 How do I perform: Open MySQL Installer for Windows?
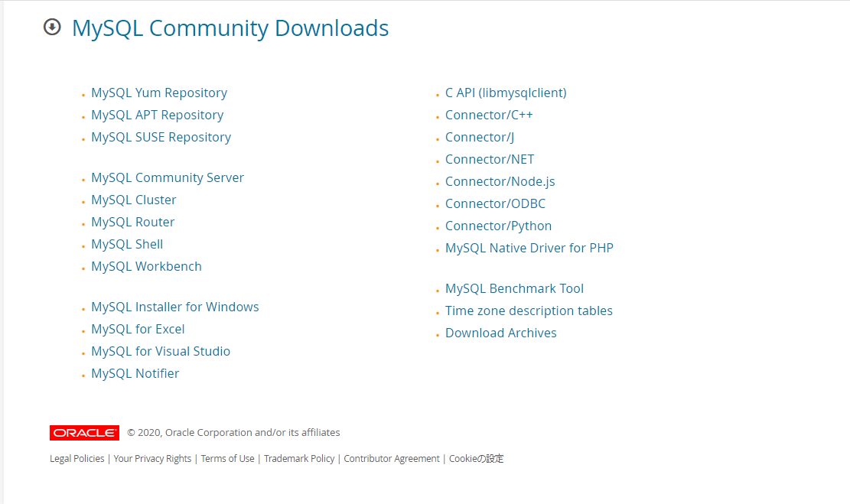coord(174,307)
